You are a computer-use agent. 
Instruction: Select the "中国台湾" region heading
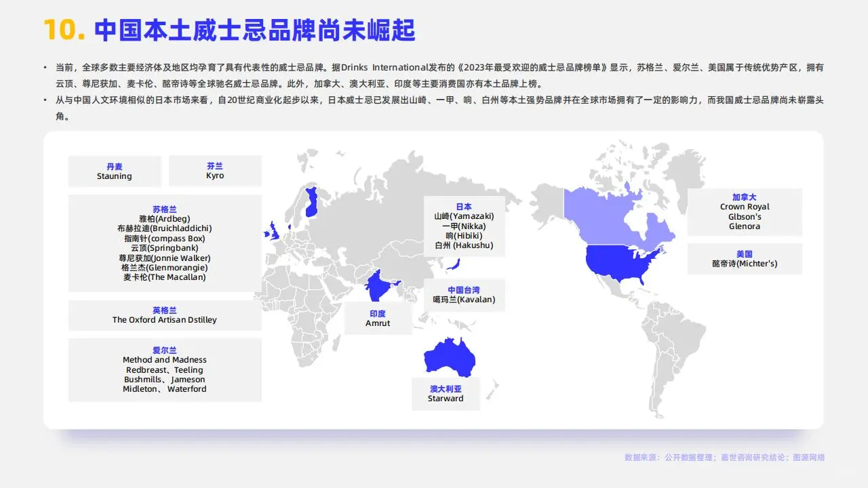[464, 290]
